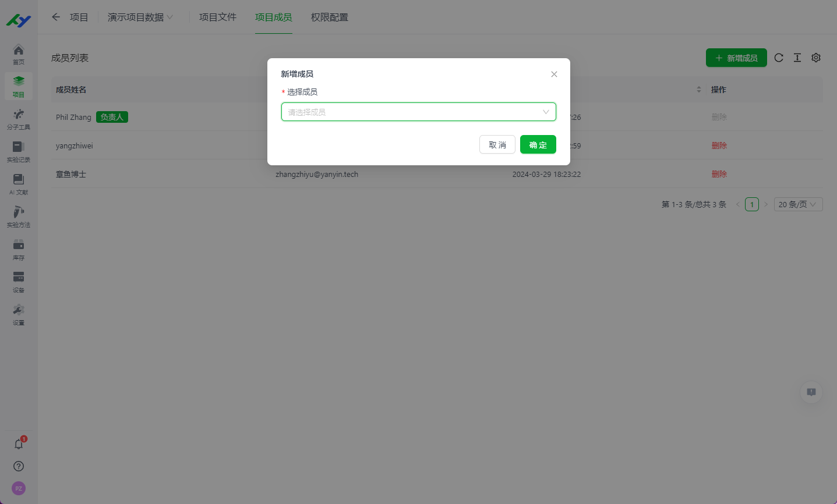
Task: Switch to the 项目文件 tab
Action: point(217,17)
